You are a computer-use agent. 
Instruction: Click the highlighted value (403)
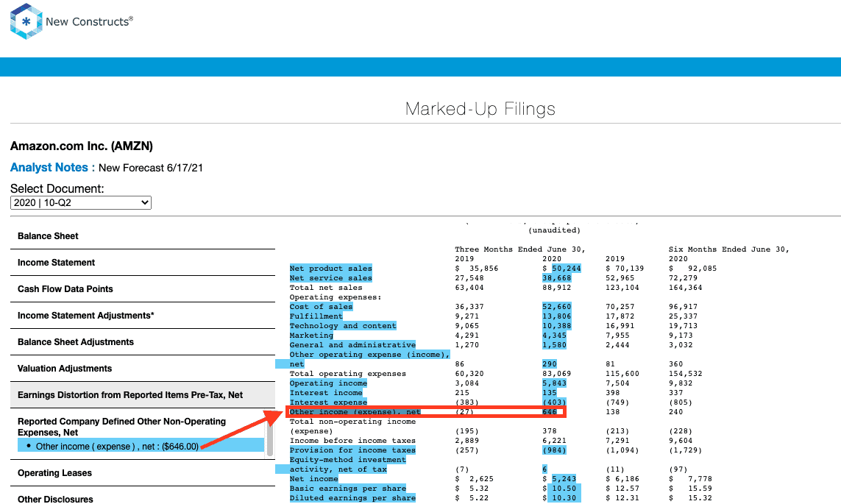tap(555, 402)
